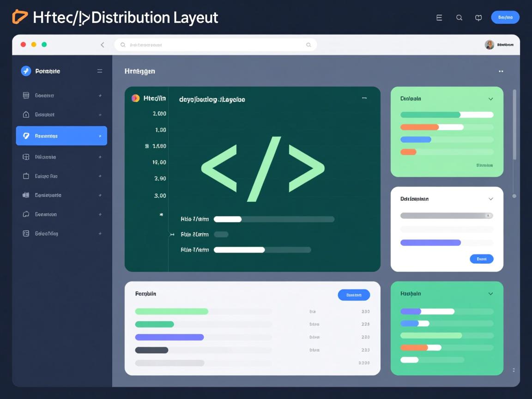Click the hamburger list icon in top header
Image resolution: width=532 pixels, height=399 pixels.
[x=439, y=18]
